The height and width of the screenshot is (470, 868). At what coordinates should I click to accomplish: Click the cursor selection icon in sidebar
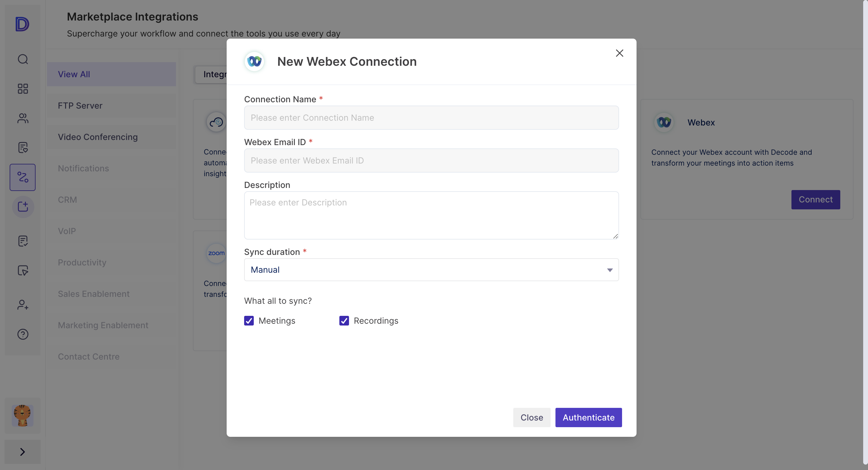click(x=23, y=270)
